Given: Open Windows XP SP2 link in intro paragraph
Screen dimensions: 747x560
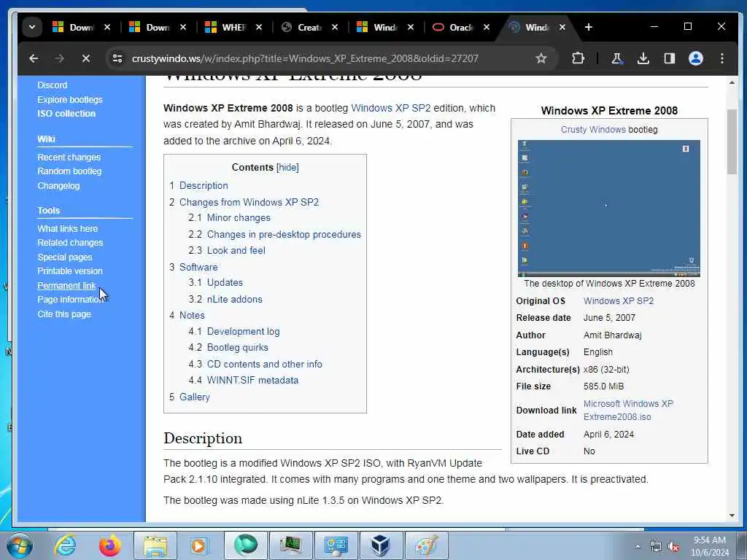Looking at the screenshot, I should pos(391,108).
